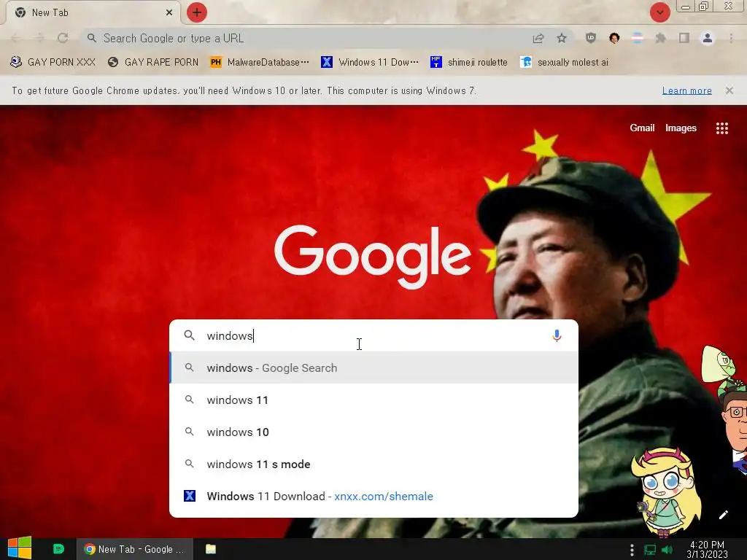
Task: Click the search box containing windows
Action: 374,335
